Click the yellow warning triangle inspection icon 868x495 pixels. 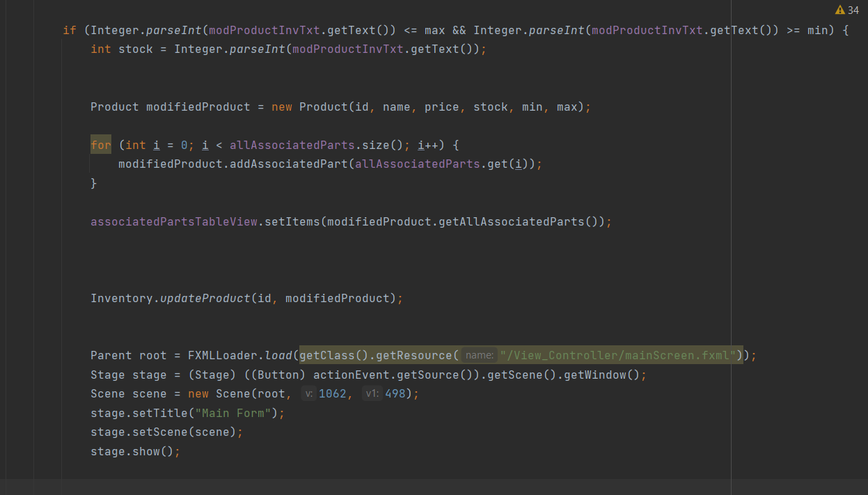[839, 10]
